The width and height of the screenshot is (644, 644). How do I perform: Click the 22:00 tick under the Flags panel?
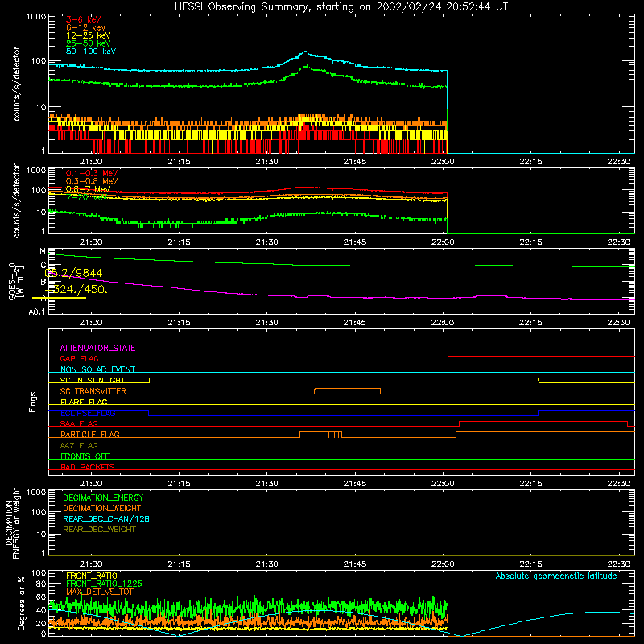pos(443,484)
